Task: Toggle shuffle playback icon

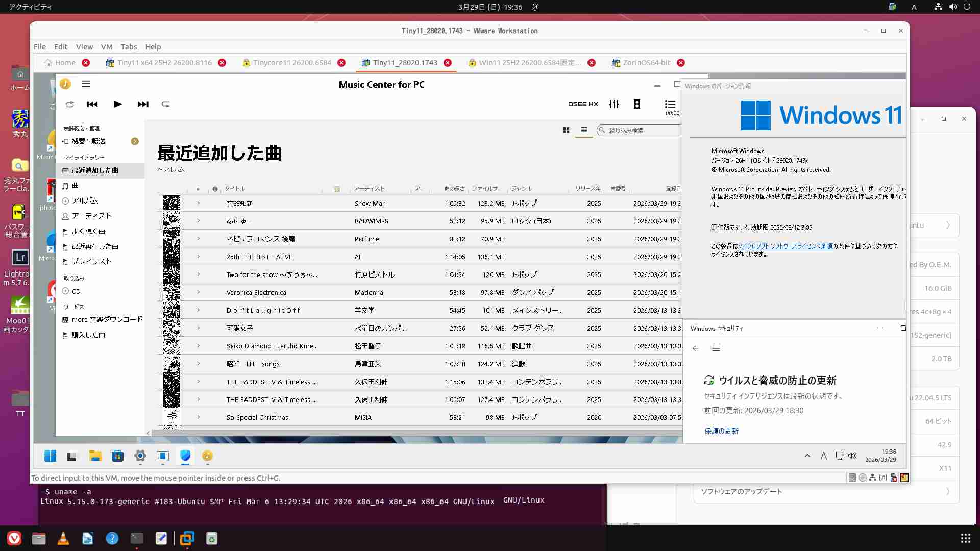Action: 70,104
